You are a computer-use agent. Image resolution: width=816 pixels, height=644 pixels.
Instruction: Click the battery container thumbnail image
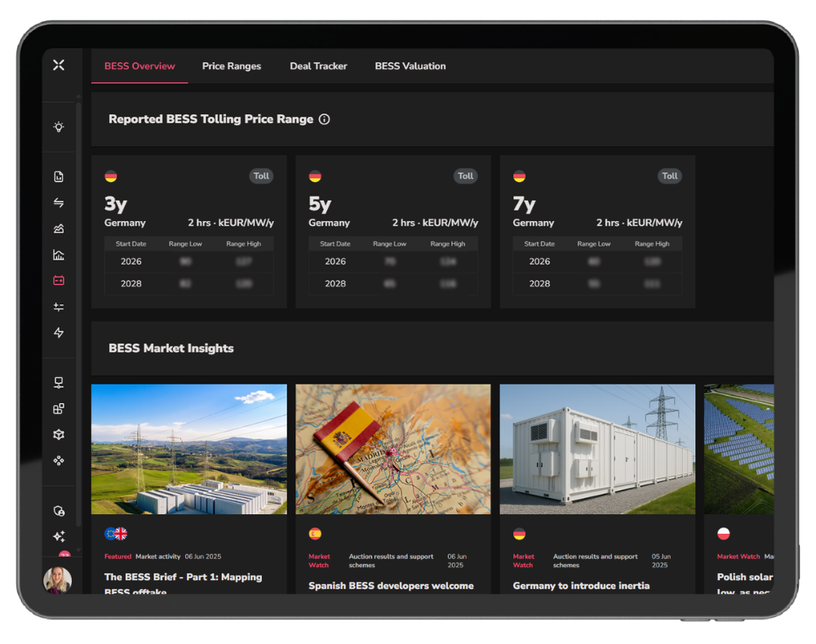click(x=597, y=449)
